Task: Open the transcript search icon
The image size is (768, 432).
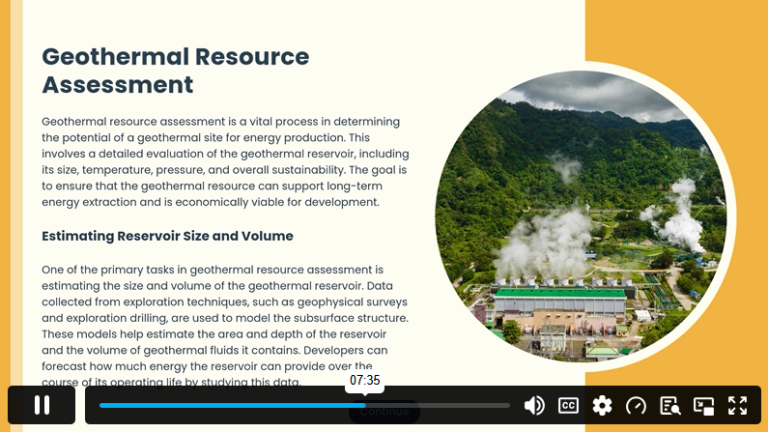Action: (670, 406)
